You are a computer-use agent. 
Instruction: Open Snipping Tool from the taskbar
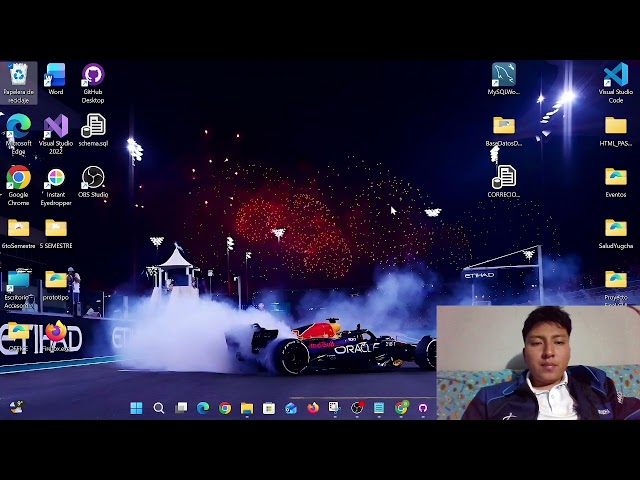click(x=335, y=408)
